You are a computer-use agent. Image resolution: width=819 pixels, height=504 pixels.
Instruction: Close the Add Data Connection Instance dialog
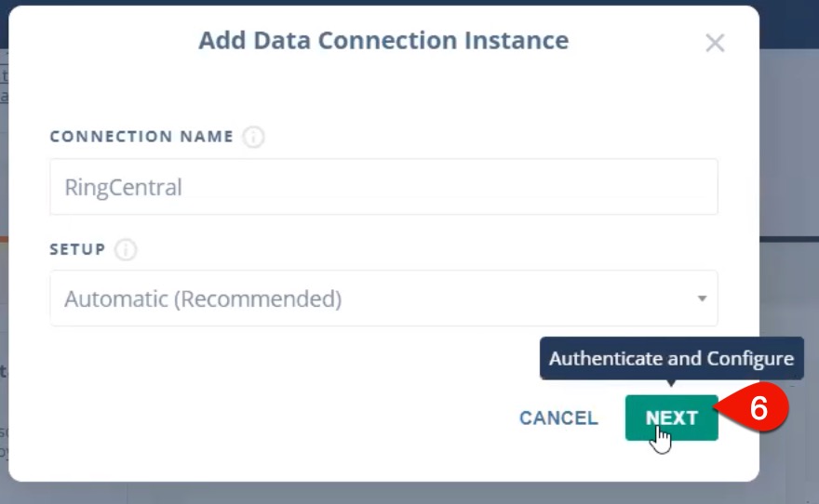715,43
